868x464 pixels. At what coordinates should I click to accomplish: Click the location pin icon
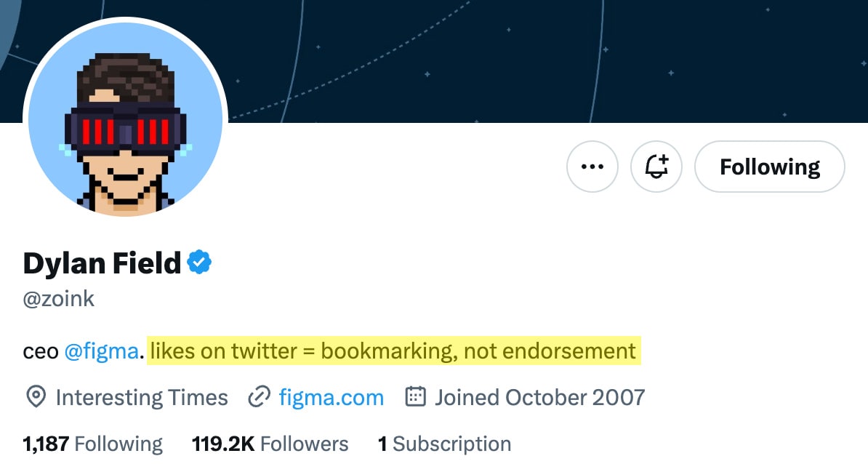36,397
